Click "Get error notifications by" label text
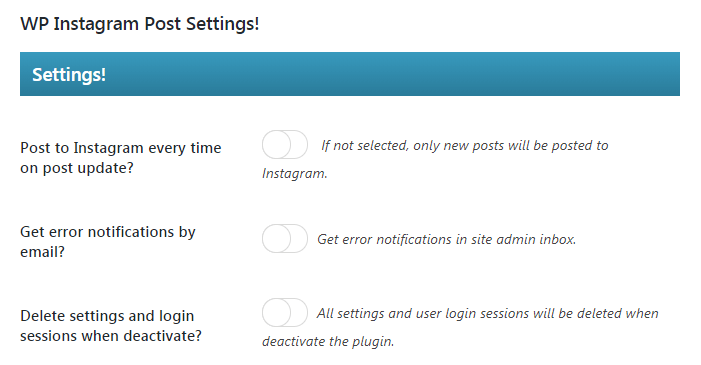The height and width of the screenshot is (365, 701). 108,232
